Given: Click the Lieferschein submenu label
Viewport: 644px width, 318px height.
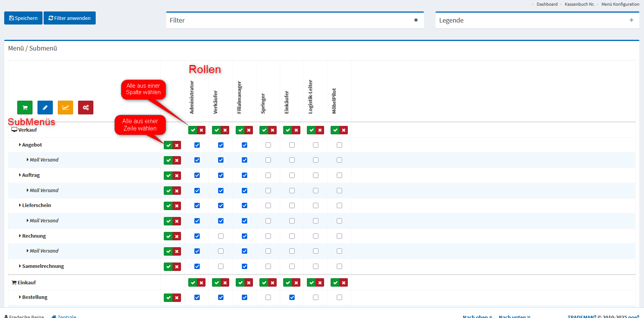Looking at the screenshot, I should (36, 205).
